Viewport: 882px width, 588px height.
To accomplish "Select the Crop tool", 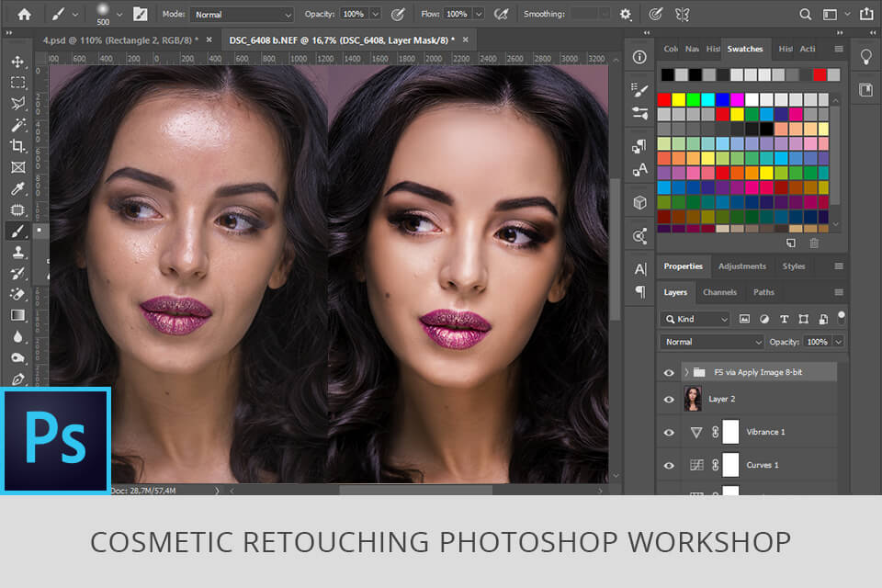I will (x=18, y=146).
